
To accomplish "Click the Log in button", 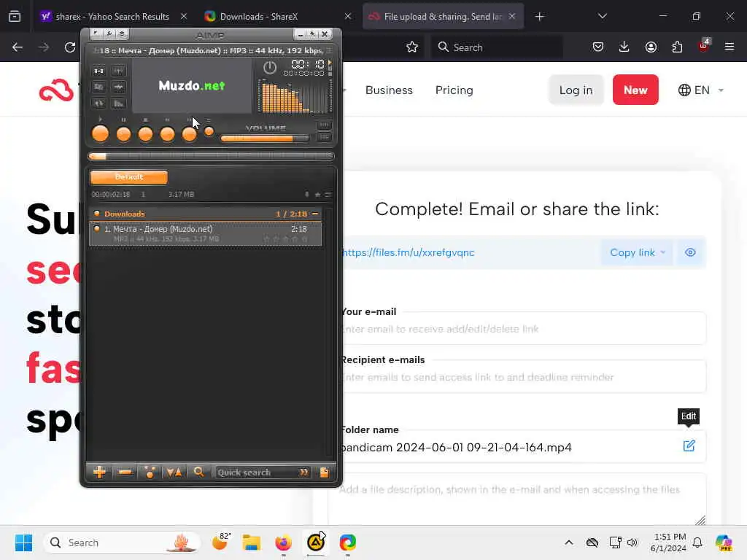I will click(x=576, y=90).
